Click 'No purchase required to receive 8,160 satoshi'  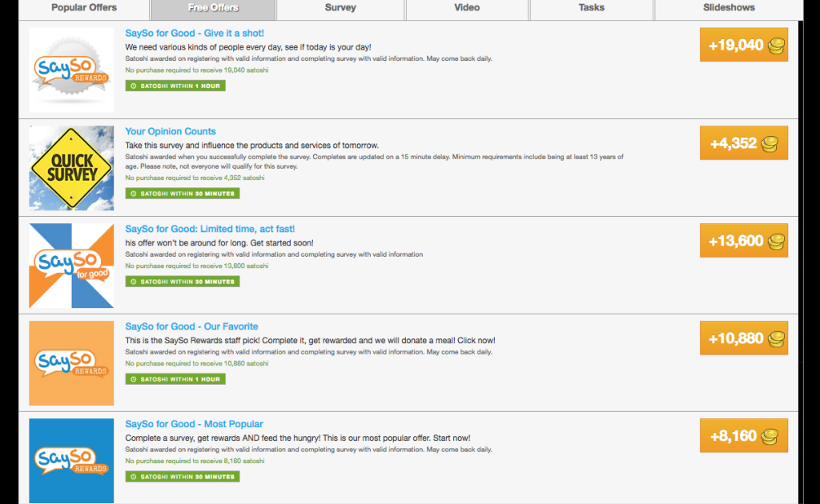coord(195,461)
